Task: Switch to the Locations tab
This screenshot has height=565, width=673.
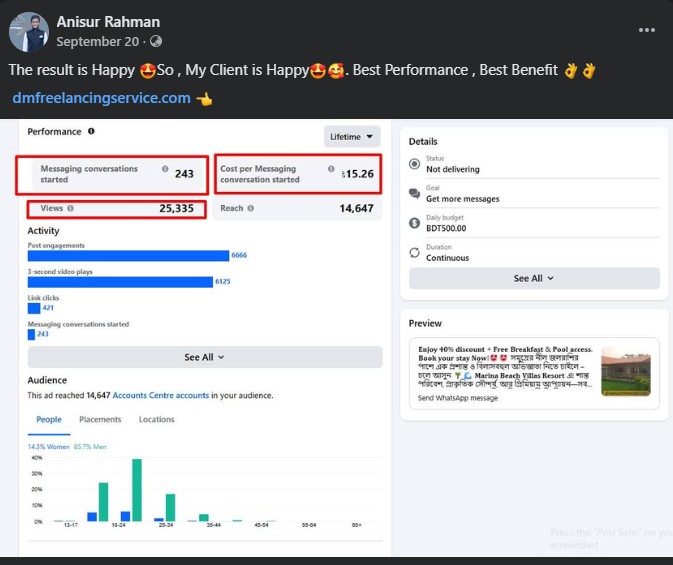Action: click(x=157, y=419)
